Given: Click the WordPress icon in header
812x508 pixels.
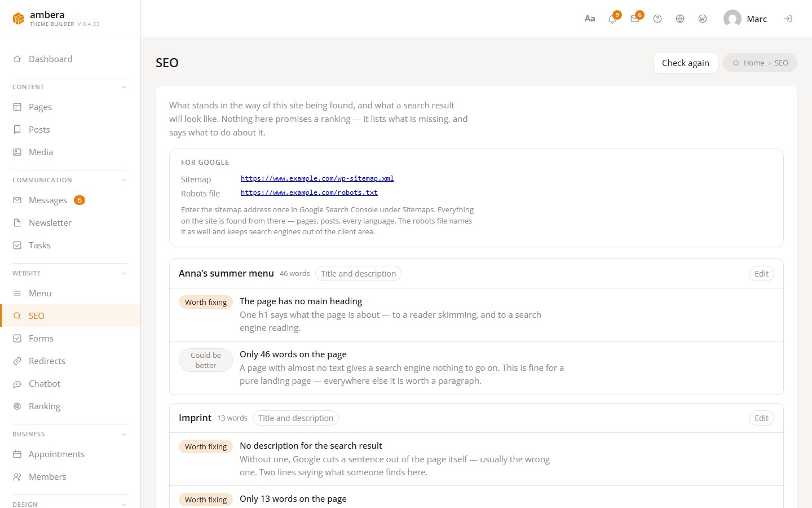Looking at the screenshot, I should tap(703, 19).
